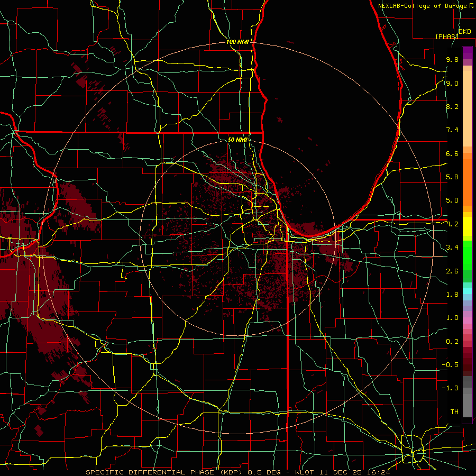Click the 9.8 value on the color scale
476x476 pixels.
point(452,59)
